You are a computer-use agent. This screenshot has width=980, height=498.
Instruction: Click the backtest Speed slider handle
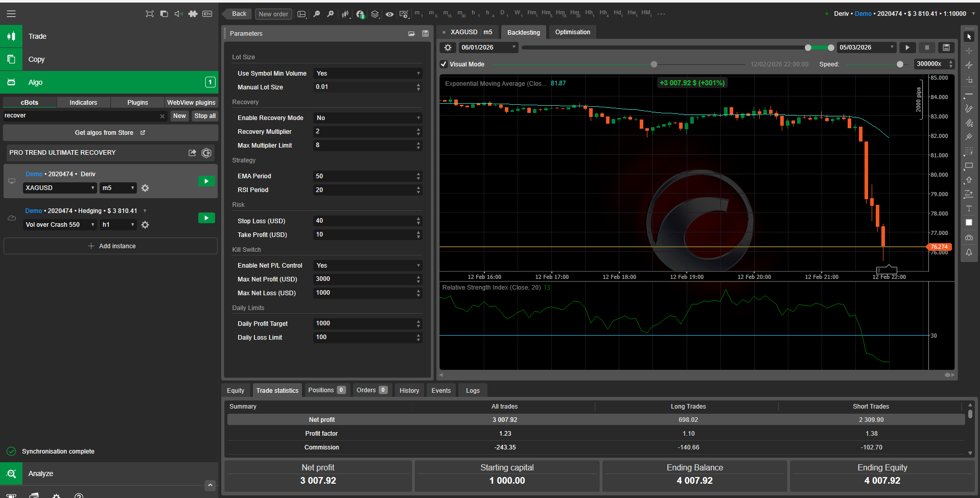(x=900, y=64)
